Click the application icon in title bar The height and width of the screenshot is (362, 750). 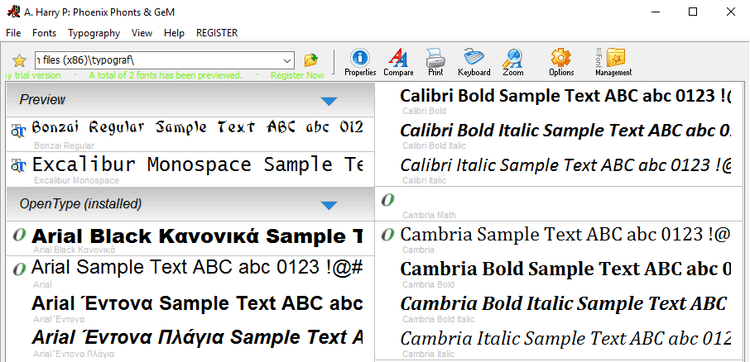tap(13, 11)
